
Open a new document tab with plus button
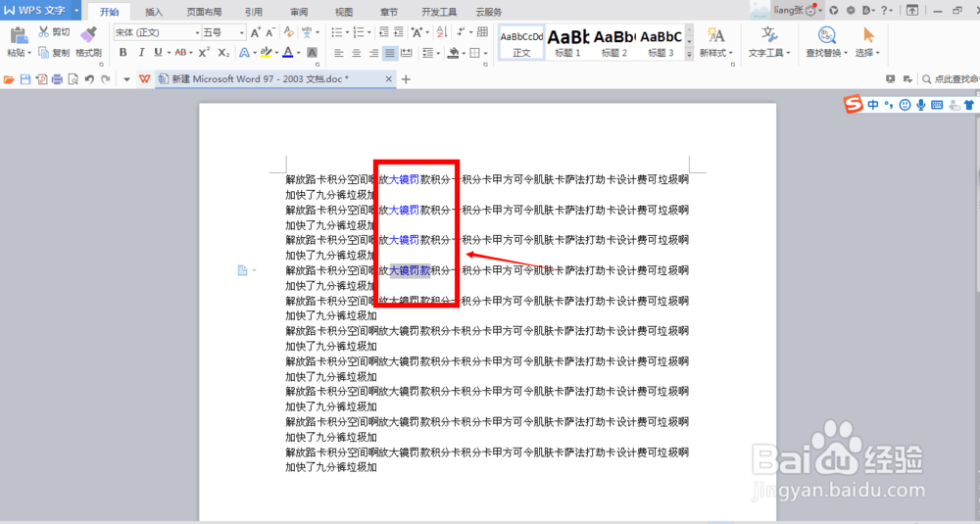click(406, 79)
